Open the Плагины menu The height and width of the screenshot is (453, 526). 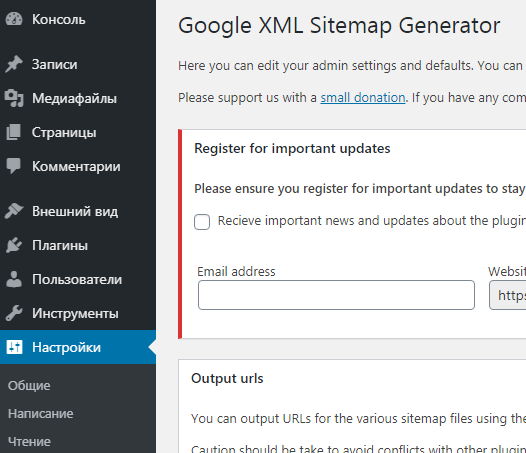(78, 245)
